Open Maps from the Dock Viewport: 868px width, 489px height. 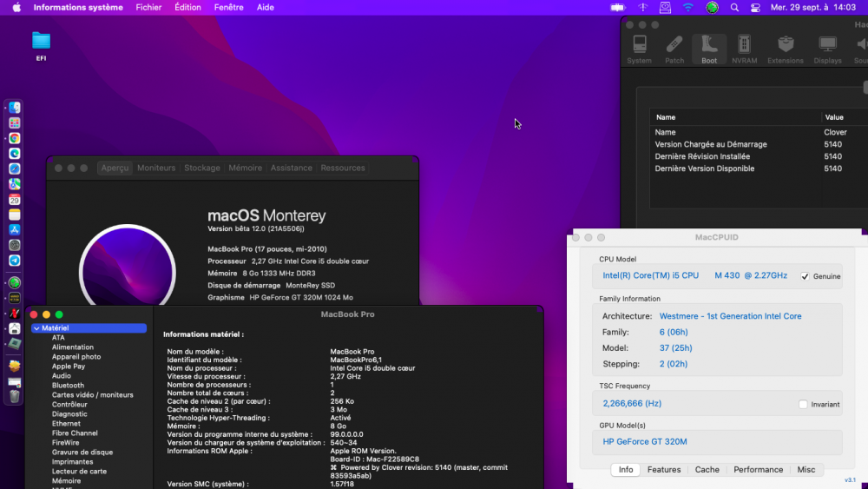[x=15, y=184]
